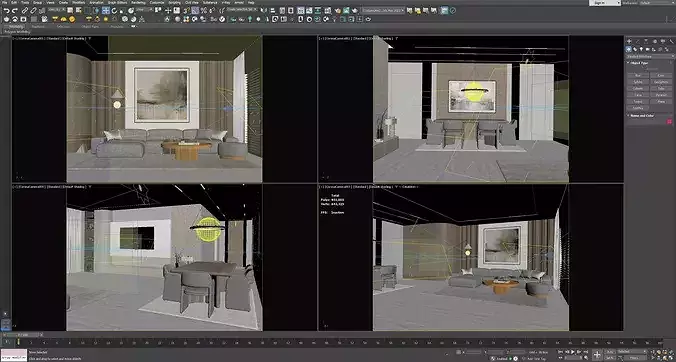Select the Unlink Selection tool
The height and width of the screenshot is (362, 676).
click(33, 10)
